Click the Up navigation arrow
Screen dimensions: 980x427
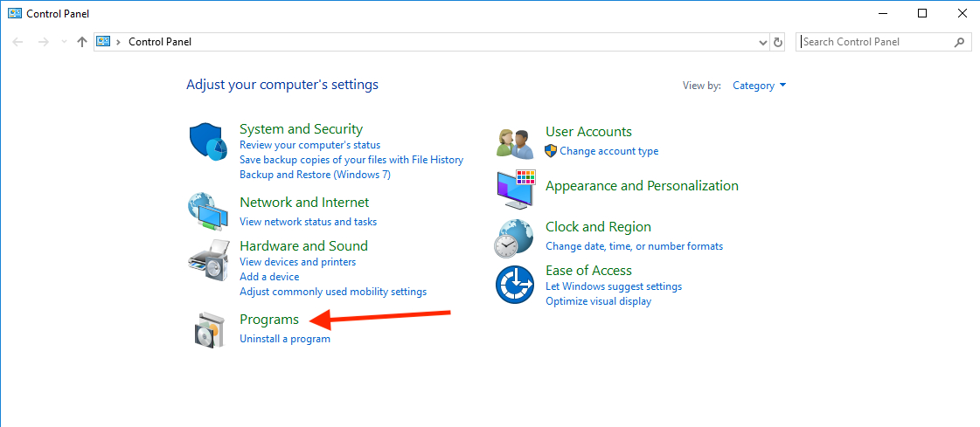point(82,42)
